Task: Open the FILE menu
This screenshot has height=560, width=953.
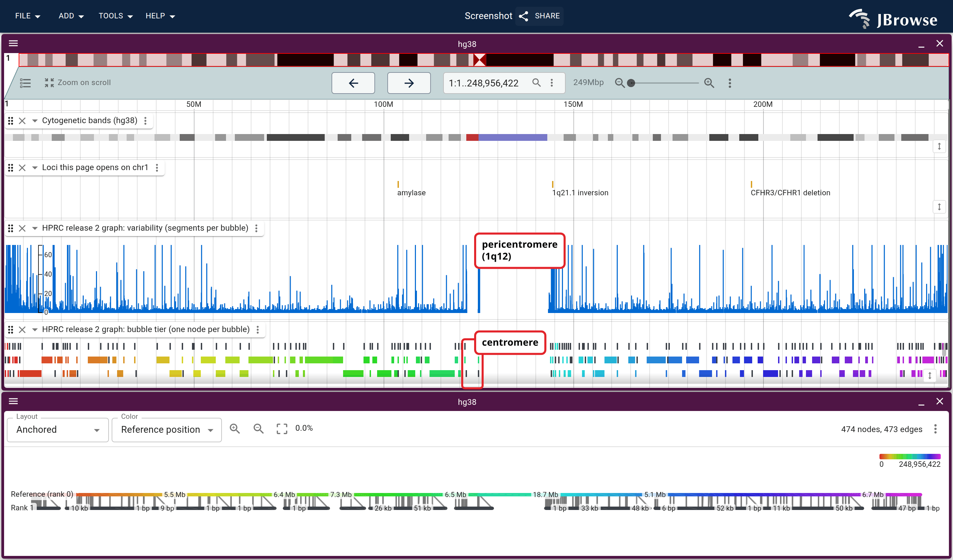Action: coord(28,16)
